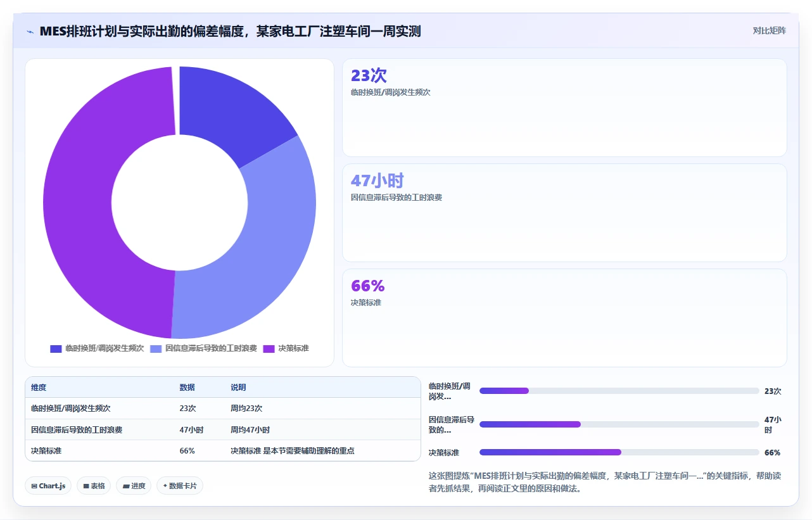Click the 数据 column header

187,388
